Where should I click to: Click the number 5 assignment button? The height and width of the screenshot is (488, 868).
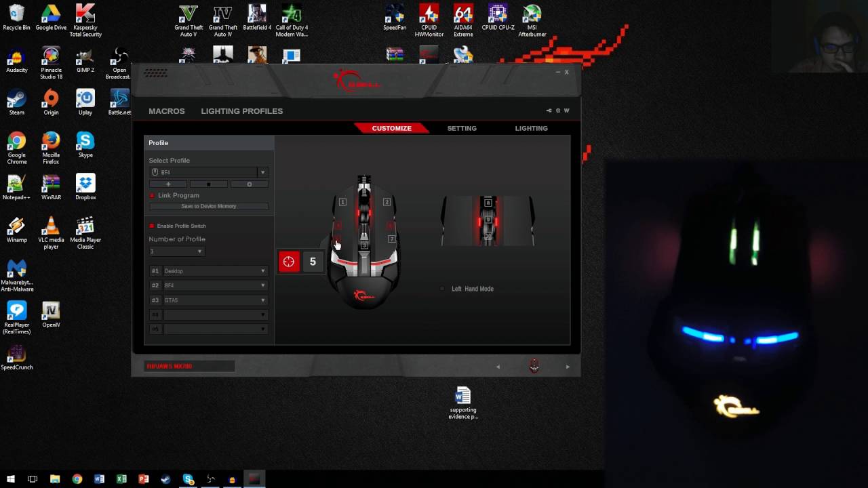pyautogui.click(x=313, y=262)
